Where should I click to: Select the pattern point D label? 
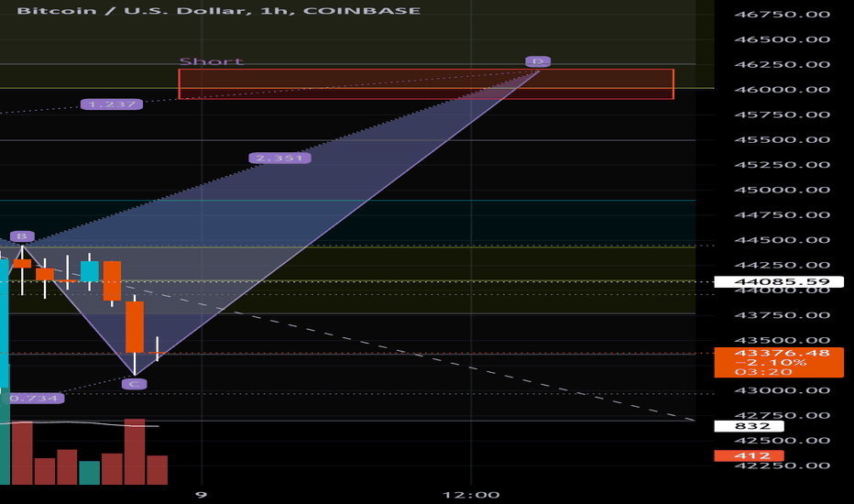pos(538,61)
